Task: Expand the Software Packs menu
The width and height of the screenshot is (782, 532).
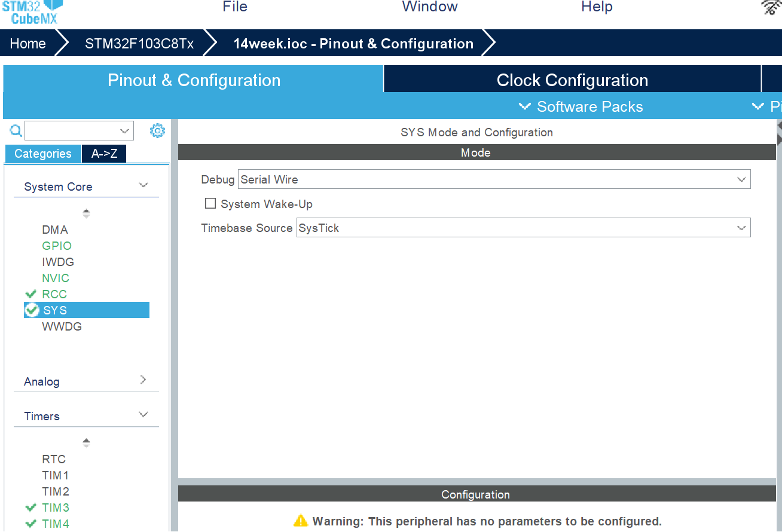Action: coord(581,106)
